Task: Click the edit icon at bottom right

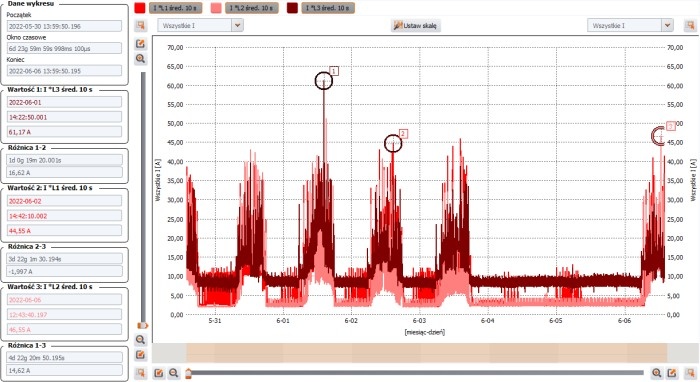Action: click(672, 373)
